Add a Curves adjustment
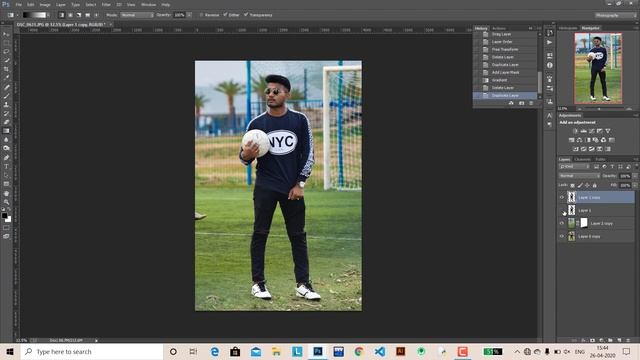 tap(591, 131)
